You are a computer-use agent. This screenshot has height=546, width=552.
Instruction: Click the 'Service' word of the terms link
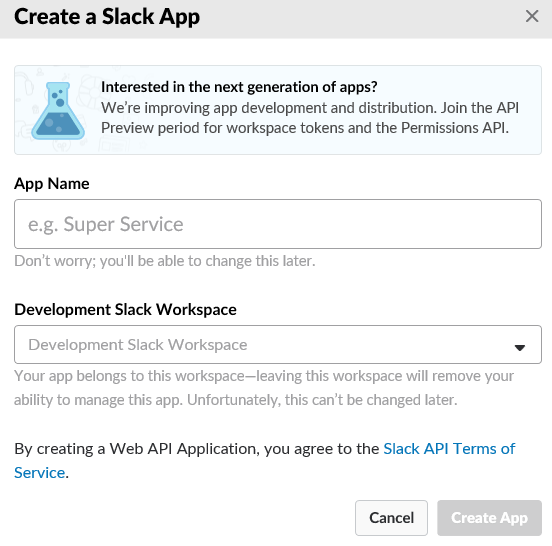39,473
